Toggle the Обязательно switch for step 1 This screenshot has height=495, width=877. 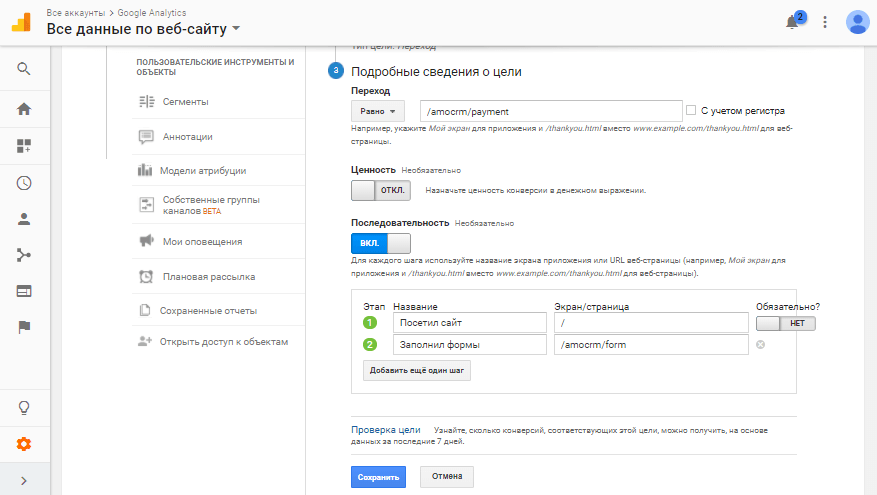coord(786,323)
